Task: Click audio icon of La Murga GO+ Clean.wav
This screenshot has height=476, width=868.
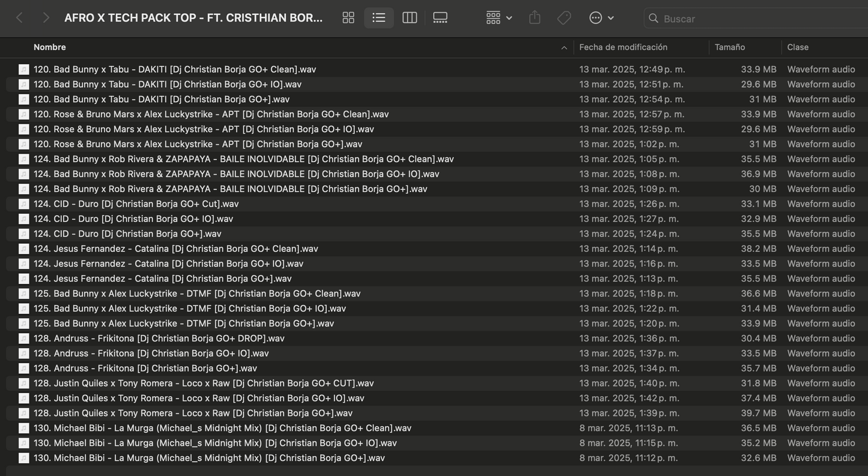Action: point(24,428)
